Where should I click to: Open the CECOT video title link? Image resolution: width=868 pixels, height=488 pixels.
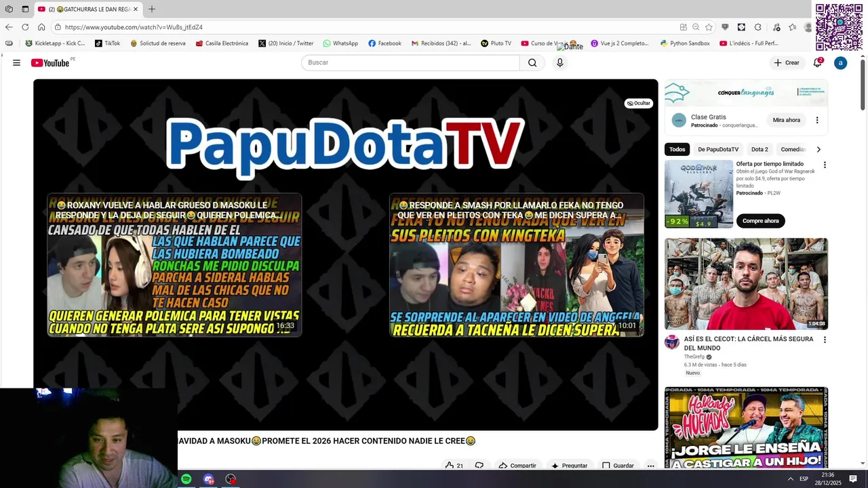(x=749, y=344)
